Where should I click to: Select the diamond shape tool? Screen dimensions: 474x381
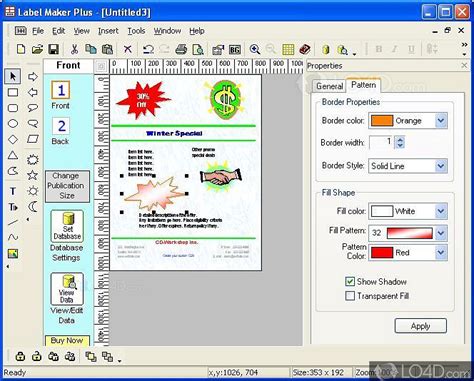click(13, 139)
